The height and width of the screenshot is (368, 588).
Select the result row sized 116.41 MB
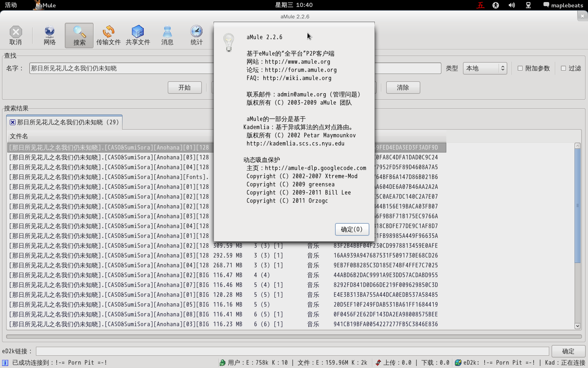(x=227, y=314)
